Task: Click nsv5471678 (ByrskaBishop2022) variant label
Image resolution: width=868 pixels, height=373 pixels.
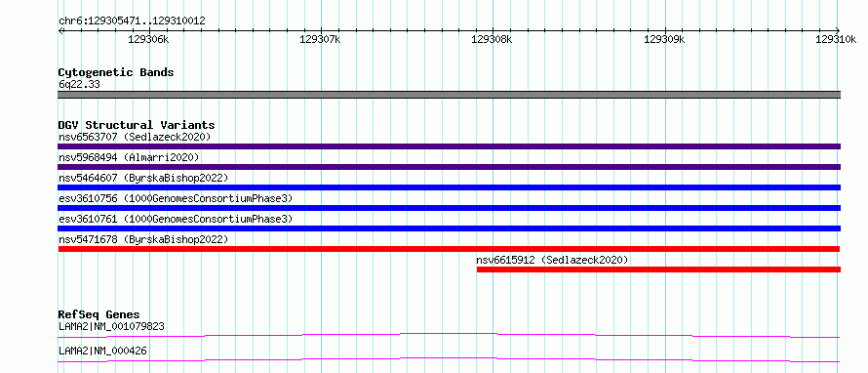Action: click(143, 239)
